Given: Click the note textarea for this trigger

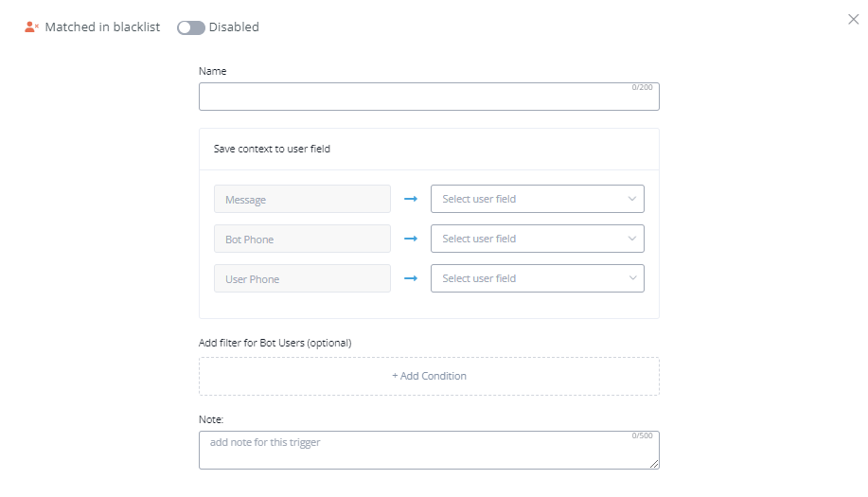Looking at the screenshot, I should (416, 451).
